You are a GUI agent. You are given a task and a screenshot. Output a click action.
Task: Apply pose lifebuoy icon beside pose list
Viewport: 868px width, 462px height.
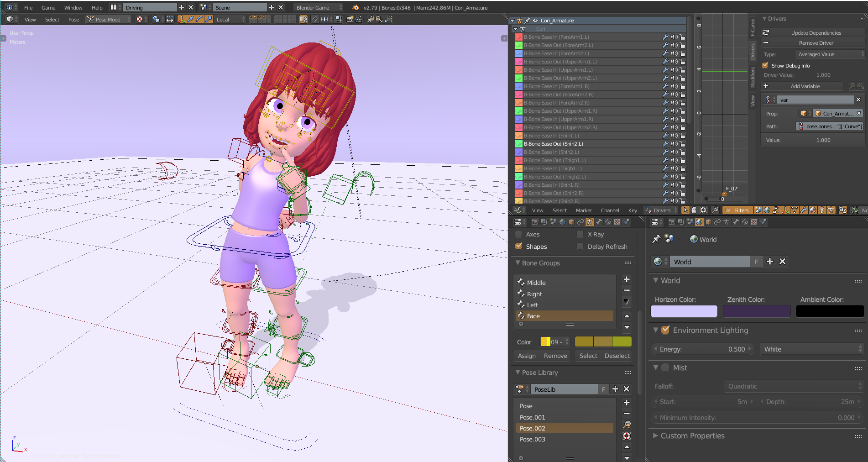click(627, 436)
